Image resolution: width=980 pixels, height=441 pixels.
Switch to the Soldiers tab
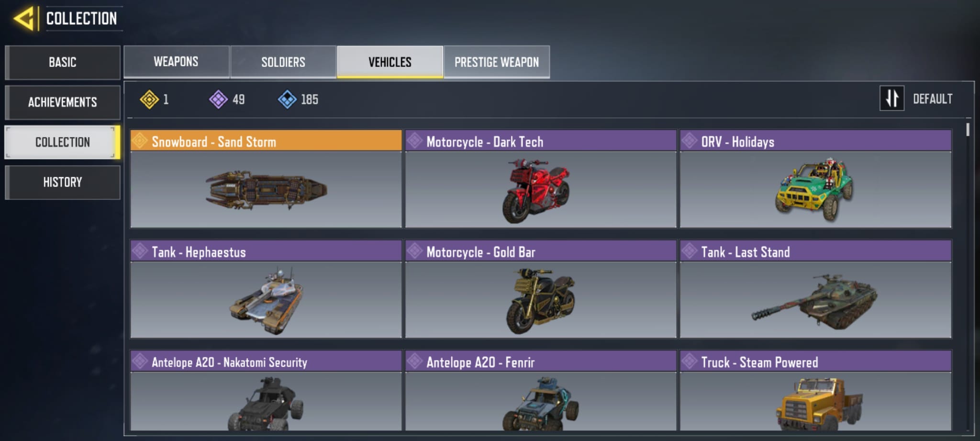pos(283,62)
